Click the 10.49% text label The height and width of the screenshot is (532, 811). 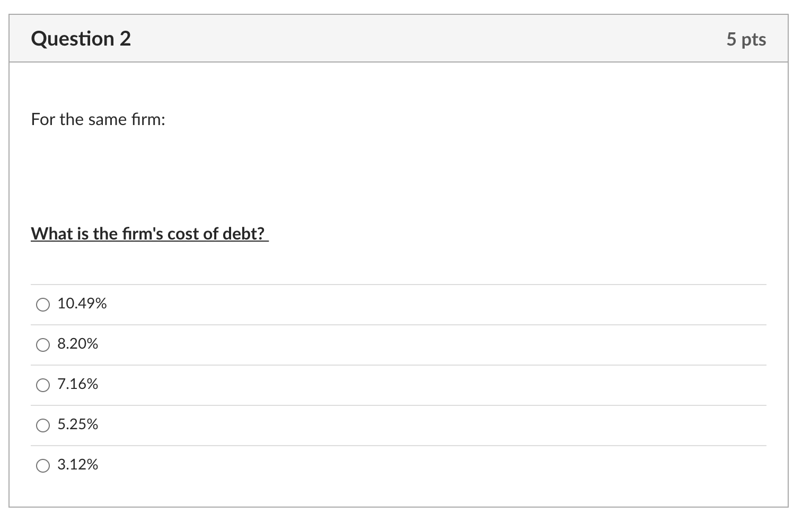82,304
